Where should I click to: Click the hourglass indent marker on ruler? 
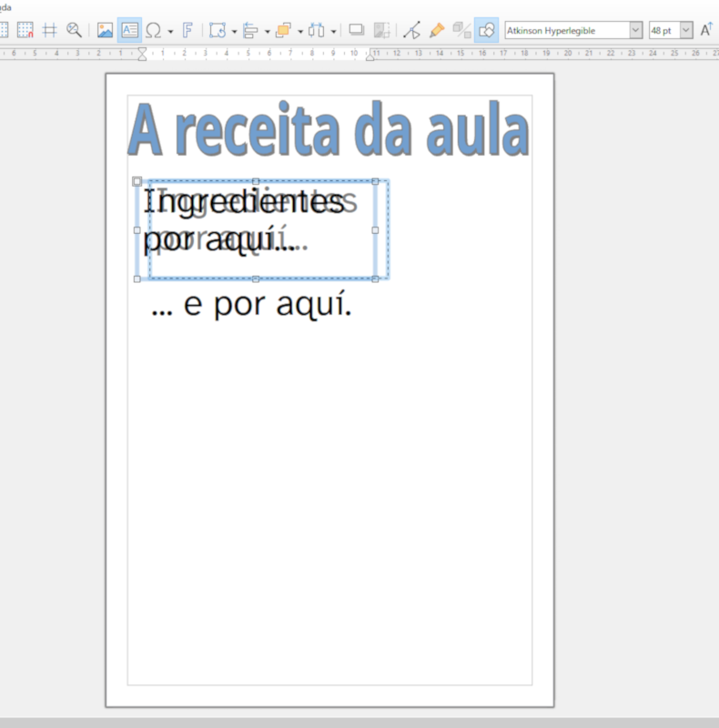pyautogui.click(x=142, y=55)
